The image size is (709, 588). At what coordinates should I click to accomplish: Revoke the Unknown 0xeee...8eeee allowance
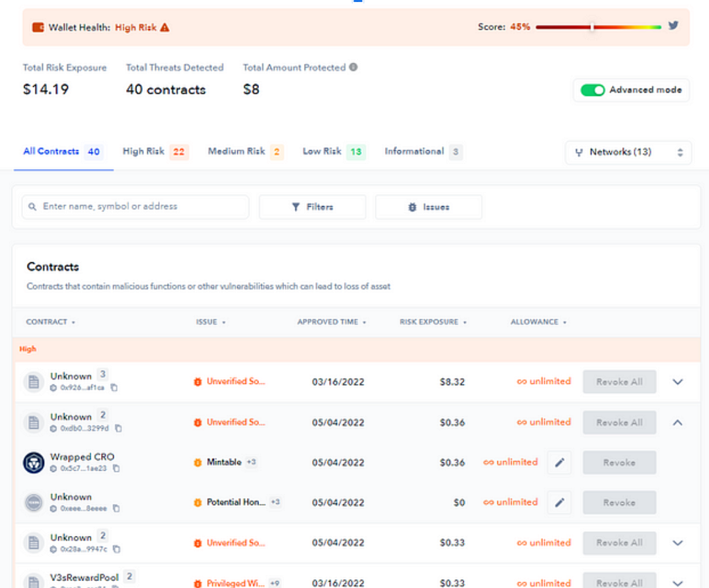pos(619,503)
